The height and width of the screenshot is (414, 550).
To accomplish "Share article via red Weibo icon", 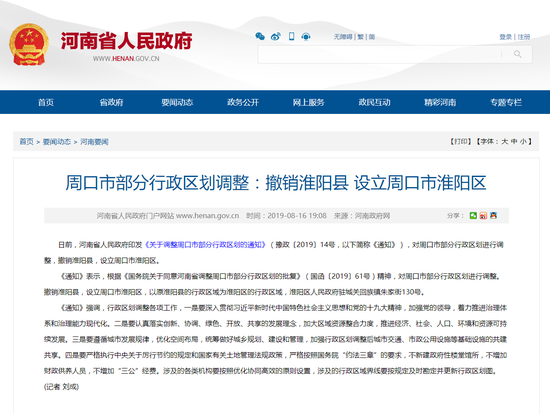I will [483, 215].
